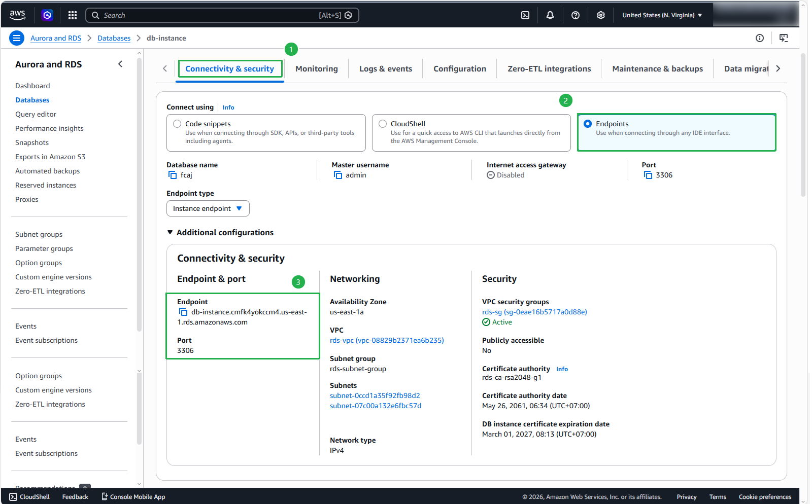This screenshot has width=812, height=504.
Task: Open the Amazon Q assistant icon
Action: [47, 15]
